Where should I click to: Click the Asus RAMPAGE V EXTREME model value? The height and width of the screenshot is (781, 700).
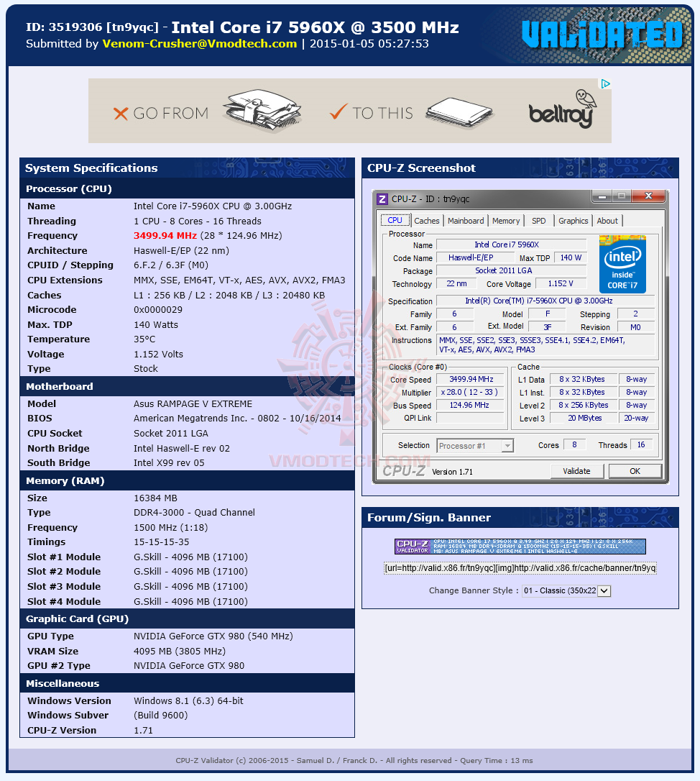[x=193, y=404]
